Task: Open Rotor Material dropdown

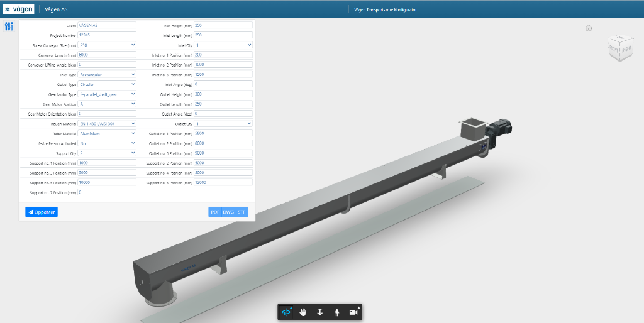Action: click(107, 133)
